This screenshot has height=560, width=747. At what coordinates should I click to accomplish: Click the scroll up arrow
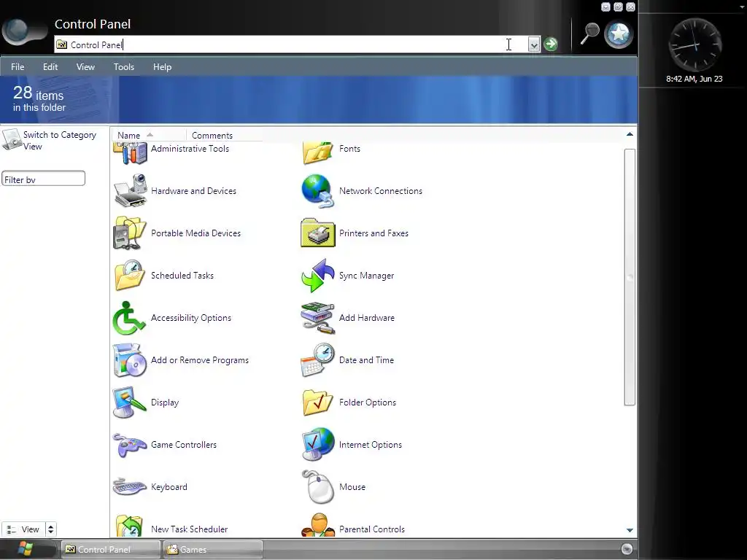pyautogui.click(x=630, y=134)
